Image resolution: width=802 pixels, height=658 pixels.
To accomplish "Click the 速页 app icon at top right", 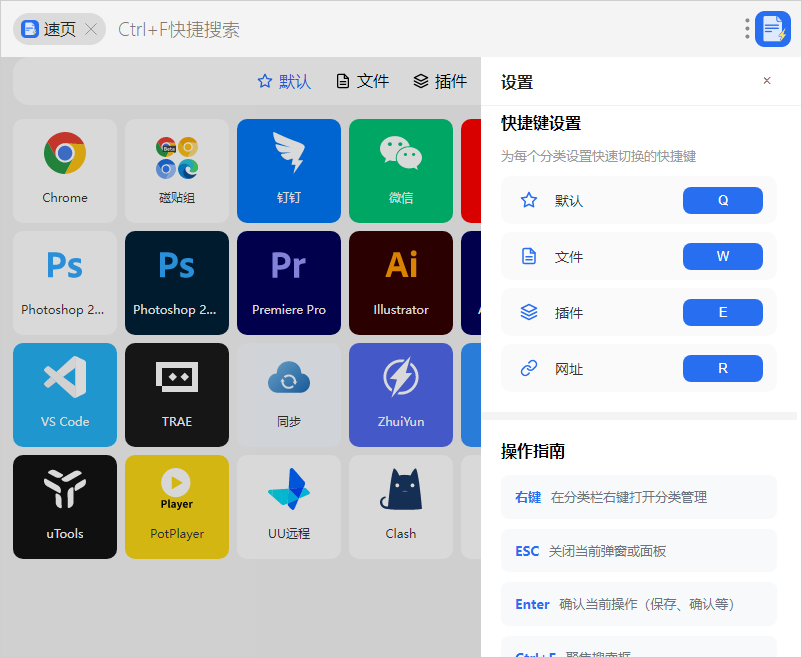I will pyautogui.click(x=773, y=29).
